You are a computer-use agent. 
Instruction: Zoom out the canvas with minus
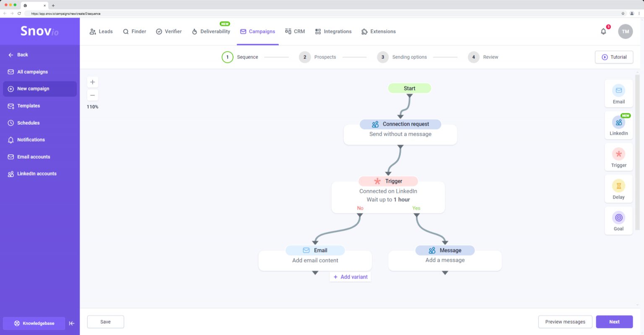pyautogui.click(x=93, y=95)
